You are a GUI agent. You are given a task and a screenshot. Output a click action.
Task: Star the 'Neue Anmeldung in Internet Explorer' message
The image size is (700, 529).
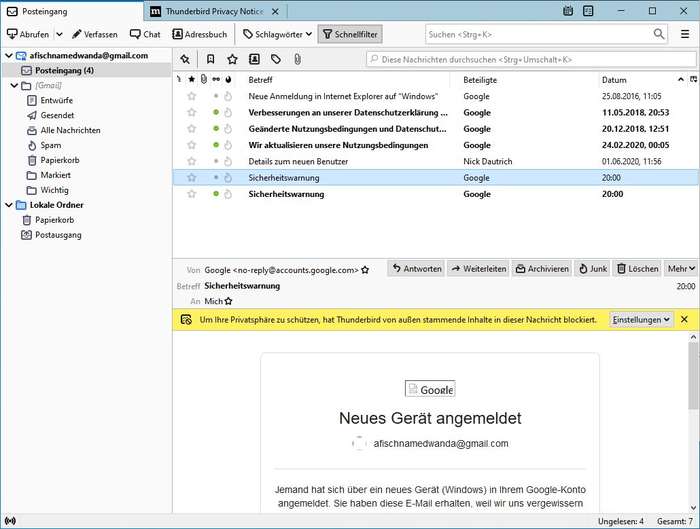click(x=192, y=96)
